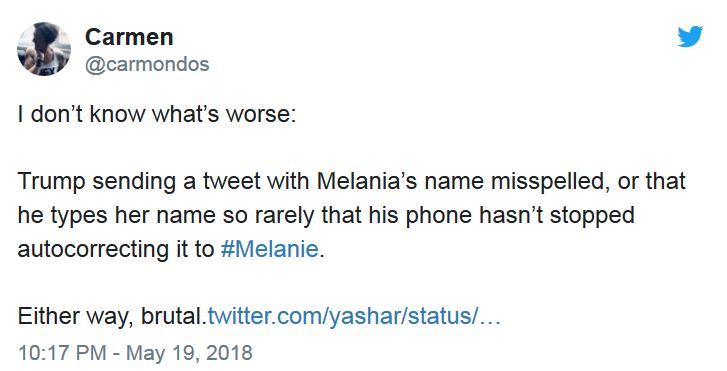This screenshot has width=727, height=371.
Task: Click the text "autocorrecting it to"
Action: [x=116, y=250]
